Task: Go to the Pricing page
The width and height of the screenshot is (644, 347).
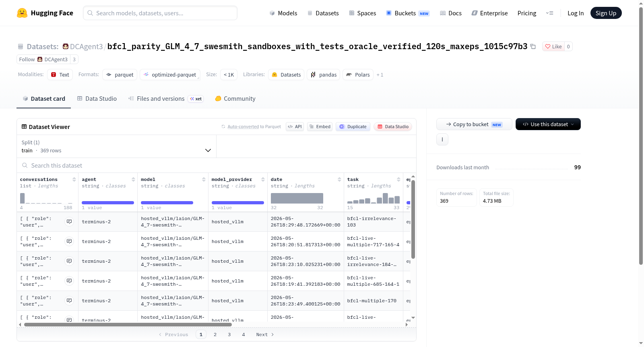Action: tap(527, 13)
